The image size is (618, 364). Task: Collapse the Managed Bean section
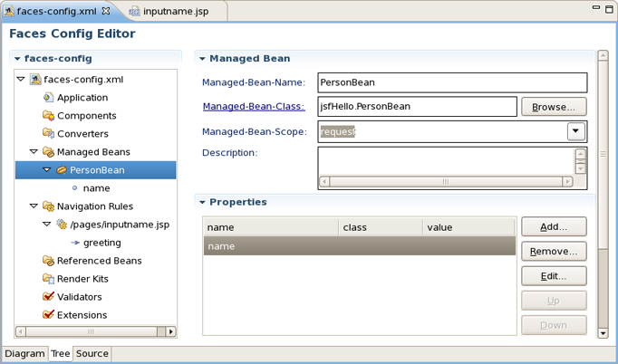203,59
